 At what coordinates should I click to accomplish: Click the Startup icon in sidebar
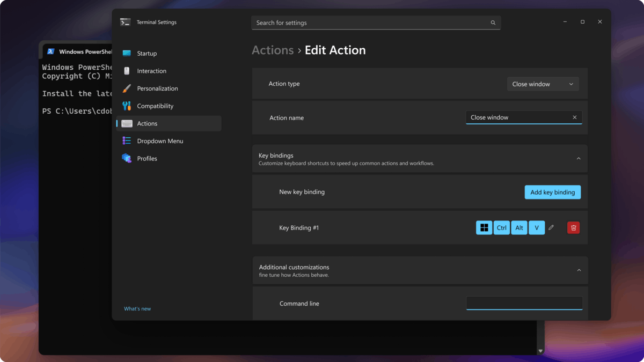coord(127,53)
